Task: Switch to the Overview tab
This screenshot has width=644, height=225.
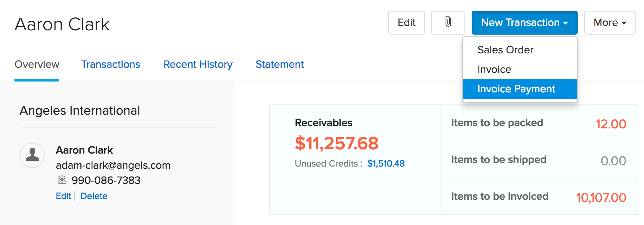Action: coord(37,64)
